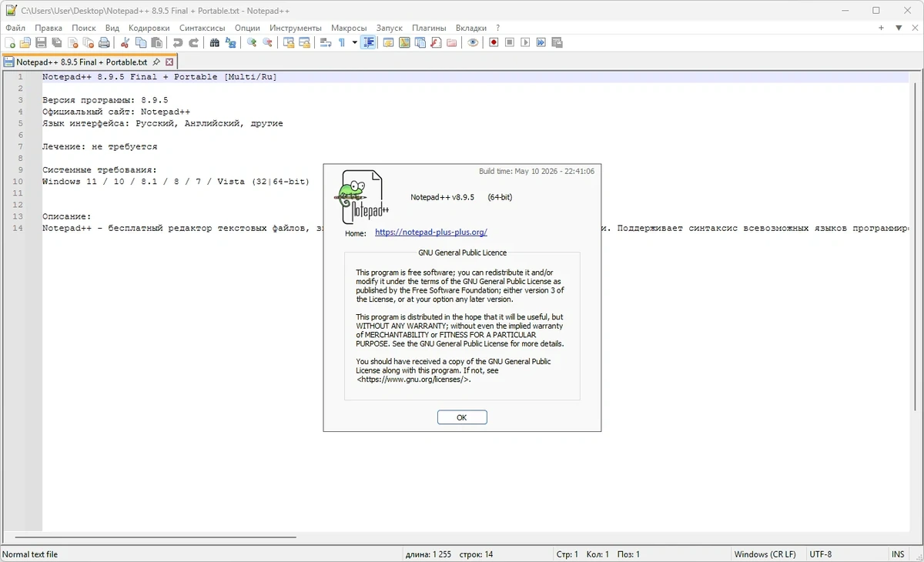Toggle synchronized horizontal scrolling
Image resolution: width=924 pixels, height=562 pixels.
304,42
